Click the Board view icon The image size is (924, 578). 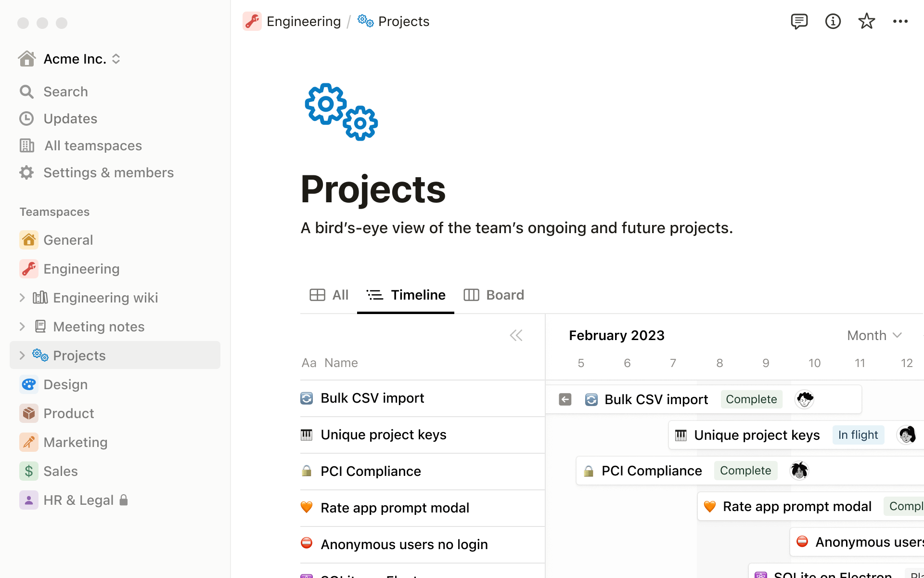(x=472, y=295)
